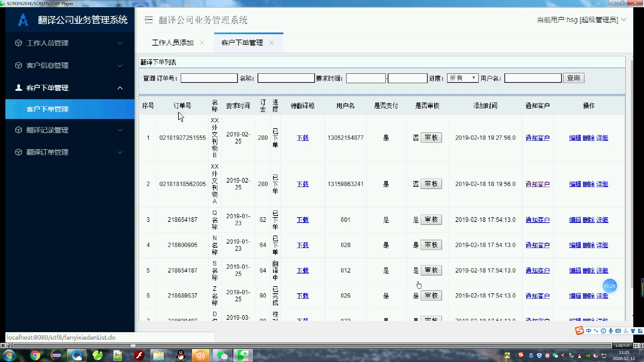The width and height of the screenshot is (644, 362).
Task: Click 审核 for order 02181927251555
Action: pos(431,138)
